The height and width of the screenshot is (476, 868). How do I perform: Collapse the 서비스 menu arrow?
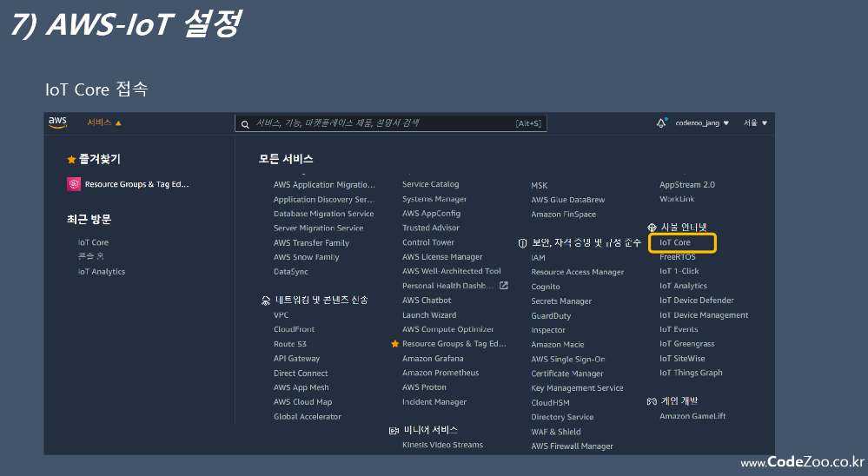[x=118, y=122]
